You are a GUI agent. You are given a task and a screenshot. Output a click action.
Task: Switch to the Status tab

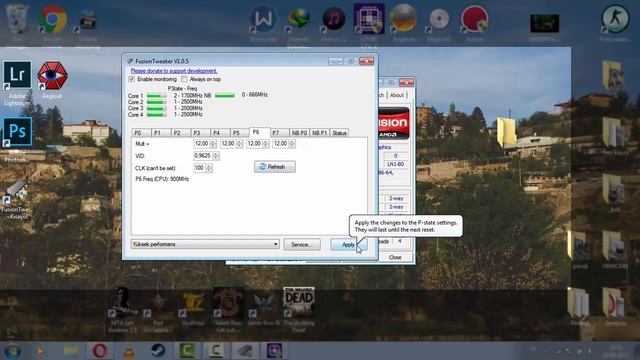[x=339, y=133]
